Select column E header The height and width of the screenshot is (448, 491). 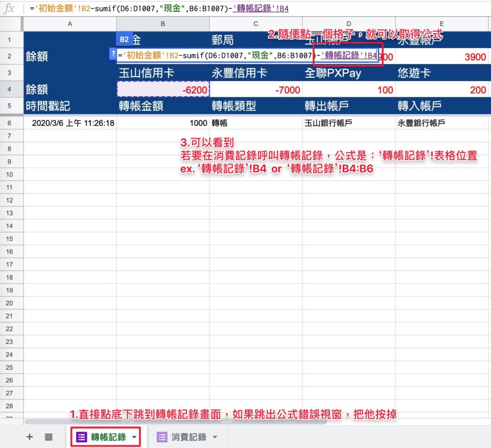442,24
